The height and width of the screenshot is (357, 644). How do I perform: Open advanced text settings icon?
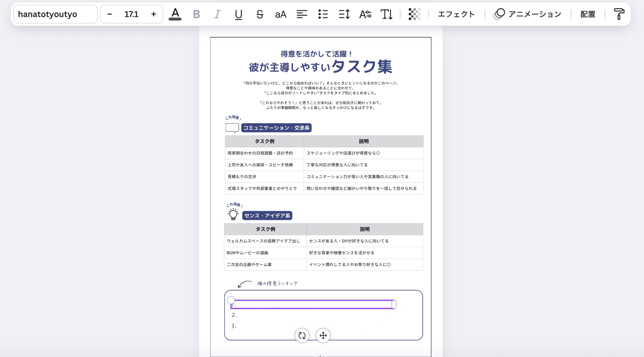coord(365,14)
